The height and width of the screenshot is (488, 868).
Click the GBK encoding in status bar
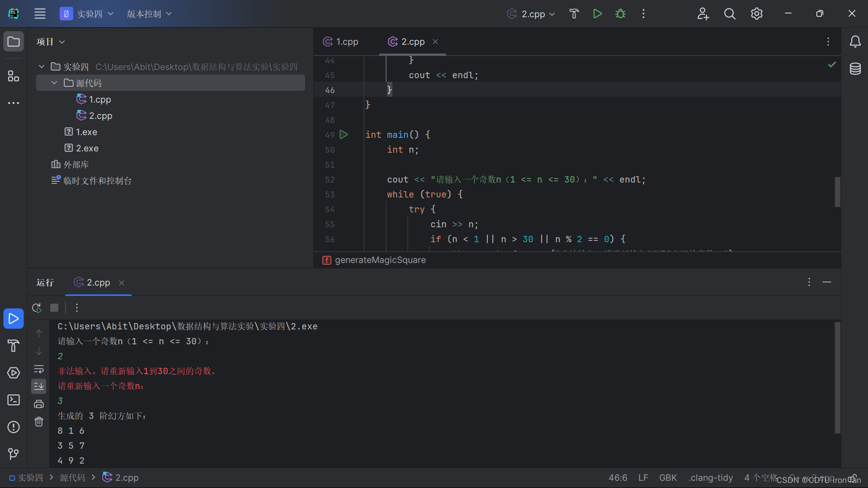tap(668, 478)
